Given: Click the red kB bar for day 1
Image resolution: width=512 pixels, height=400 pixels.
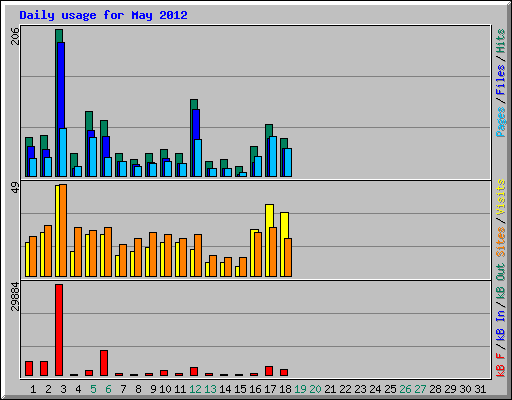Looking at the screenshot, I should click(29, 369).
